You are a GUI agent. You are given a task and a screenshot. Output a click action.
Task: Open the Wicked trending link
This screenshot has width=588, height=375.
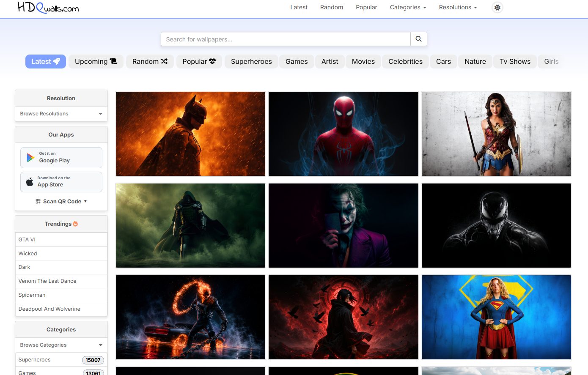pos(61,254)
